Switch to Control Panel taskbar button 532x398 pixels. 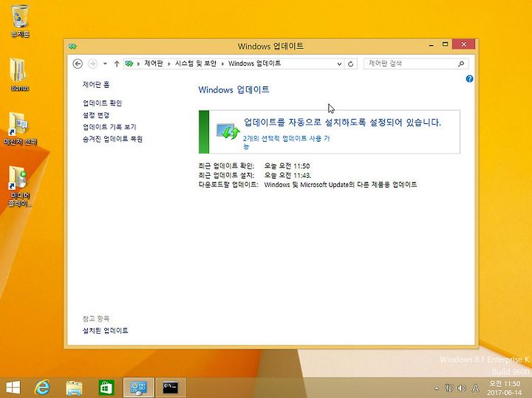tap(138, 388)
